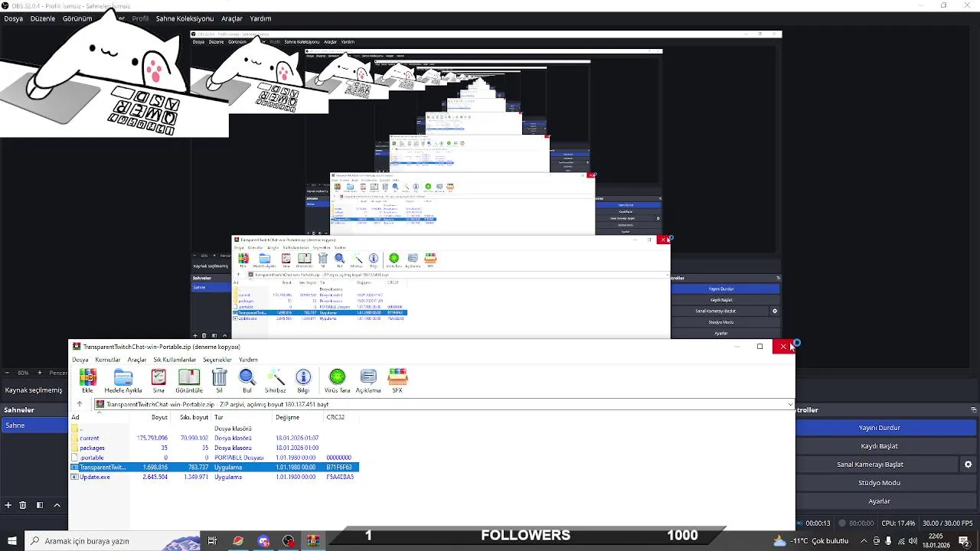Open Ayarlar button in OBS controls
980x551 pixels.
pyautogui.click(x=879, y=501)
